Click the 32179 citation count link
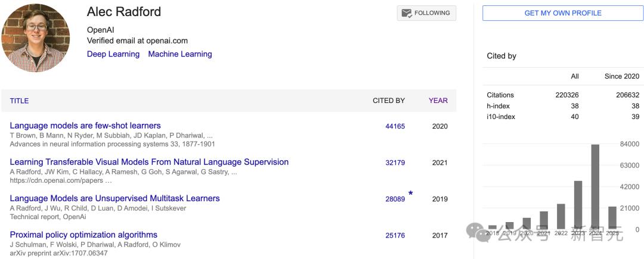Image resolution: width=644 pixels, height=259 pixels. coord(395,163)
